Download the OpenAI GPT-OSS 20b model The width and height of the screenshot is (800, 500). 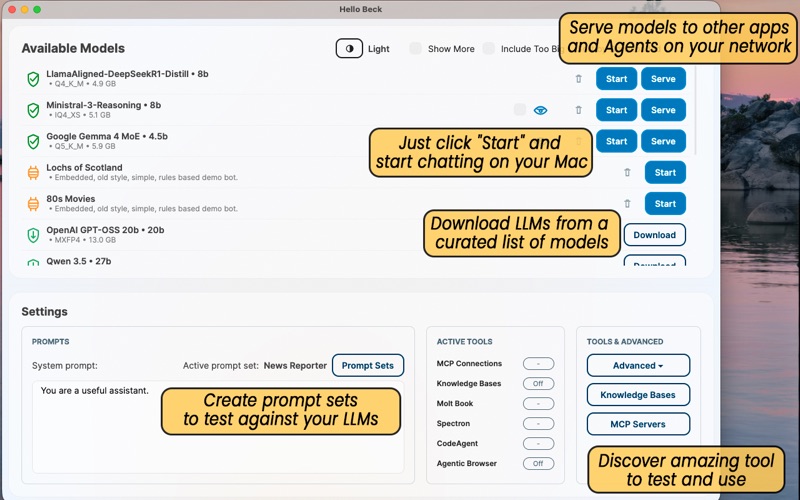(x=655, y=235)
